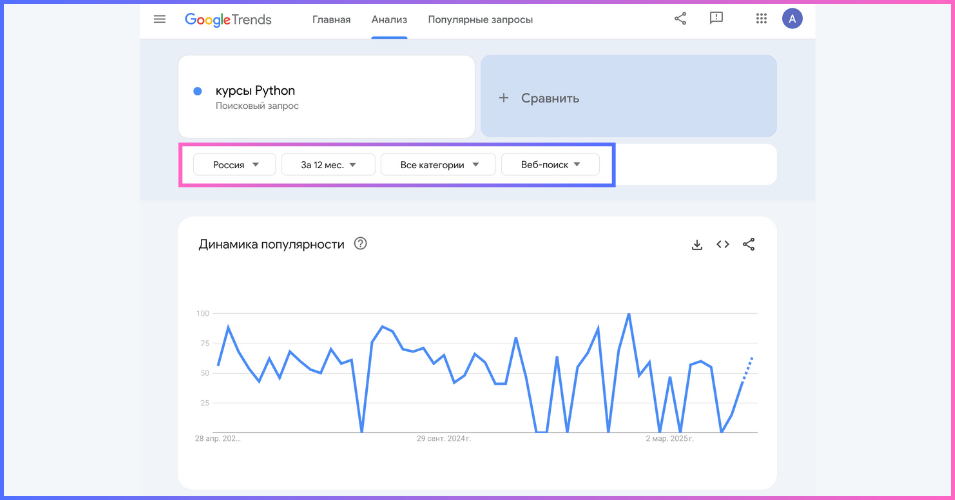Open help for Динамика популярности
The height and width of the screenshot is (500, 955).
[361, 244]
